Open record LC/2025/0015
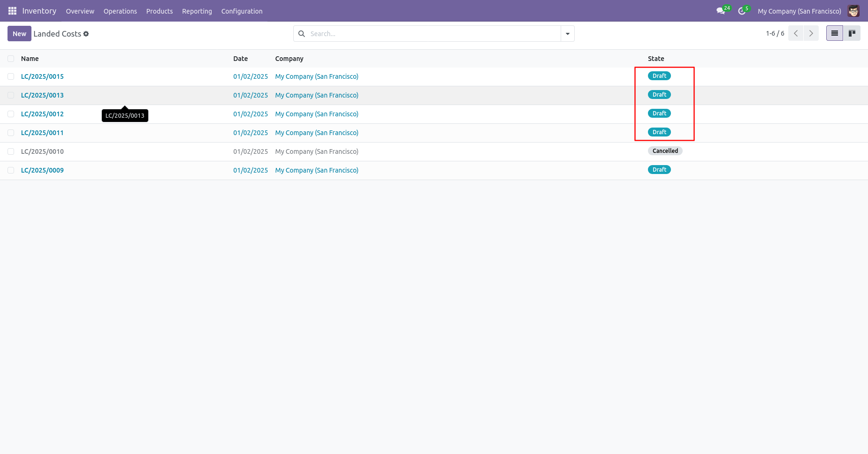 coord(42,76)
